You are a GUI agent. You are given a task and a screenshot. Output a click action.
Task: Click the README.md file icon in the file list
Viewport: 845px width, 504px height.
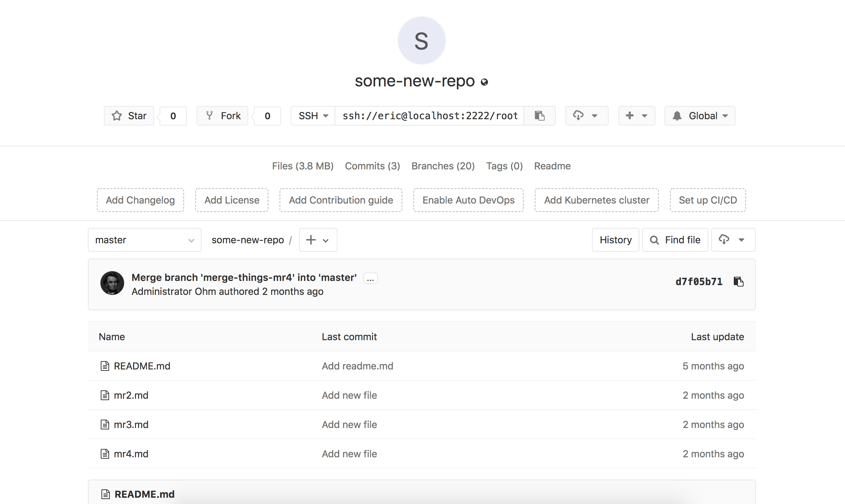[105, 366]
